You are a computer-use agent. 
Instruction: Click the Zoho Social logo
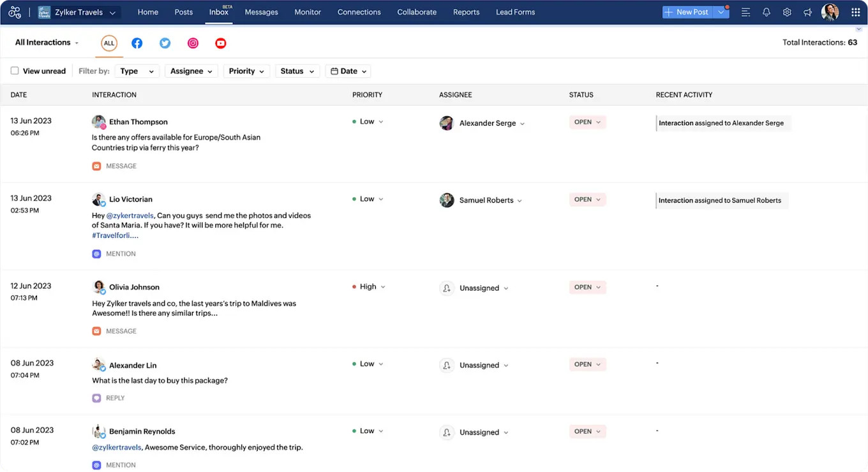pyautogui.click(x=14, y=11)
